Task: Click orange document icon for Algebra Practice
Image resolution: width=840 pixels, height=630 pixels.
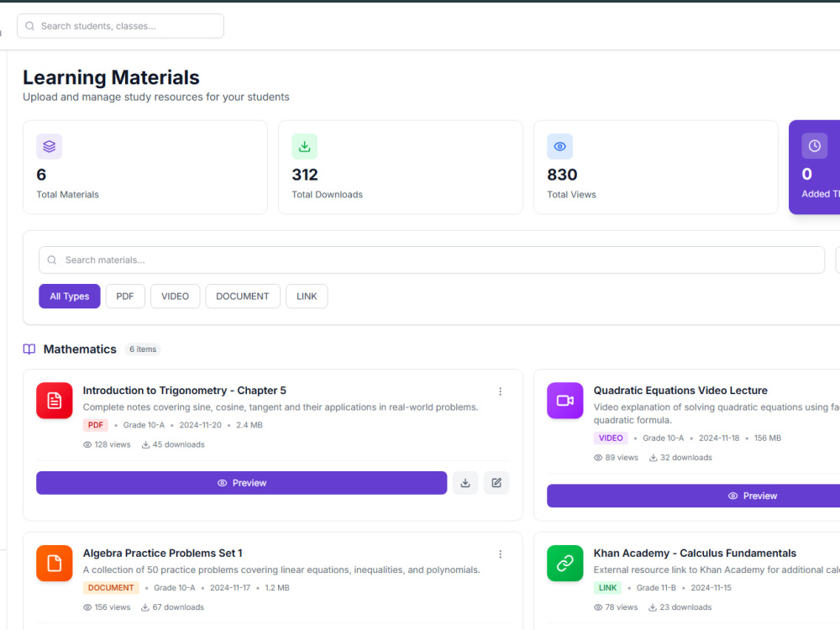Action: pyautogui.click(x=55, y=563)
